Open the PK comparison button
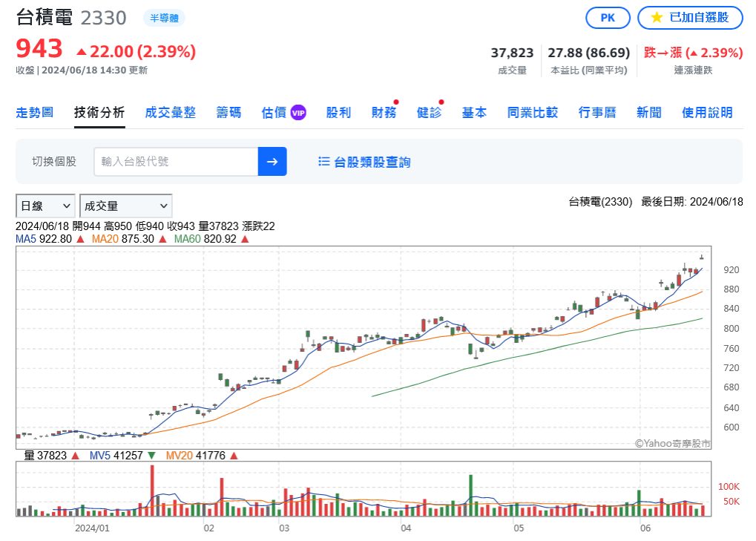Screen dimensions: 756x541 tap(608, 18)
